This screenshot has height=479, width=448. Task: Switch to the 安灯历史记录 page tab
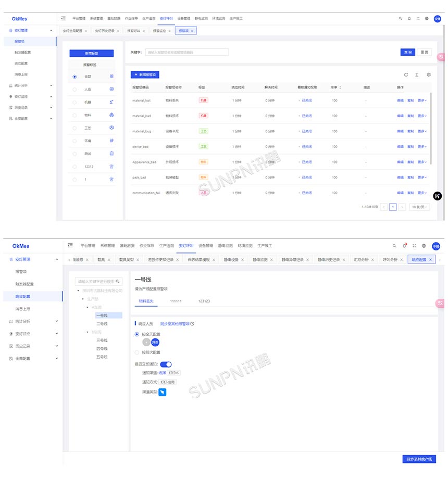tap(106, 31)
